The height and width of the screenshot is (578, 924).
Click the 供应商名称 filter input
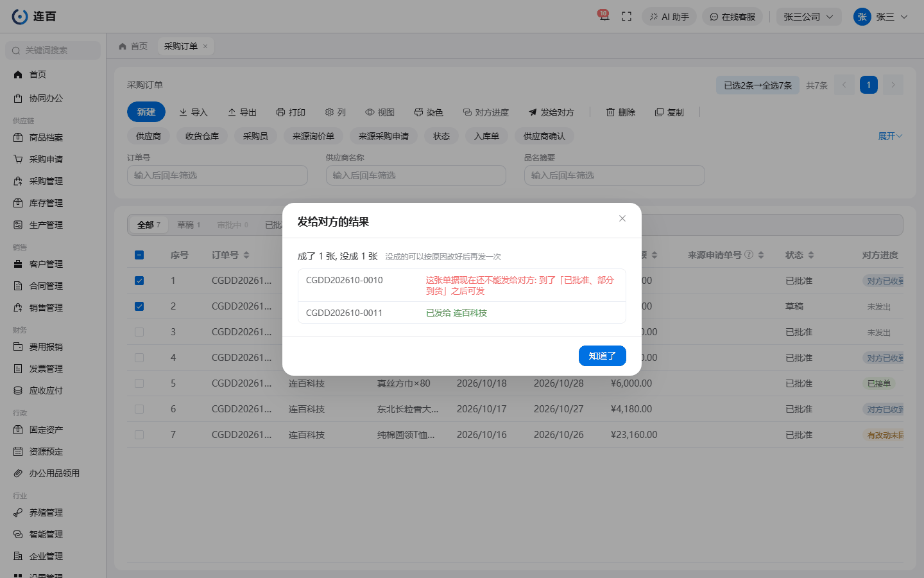pyautogui.click(x=416, y=175)
